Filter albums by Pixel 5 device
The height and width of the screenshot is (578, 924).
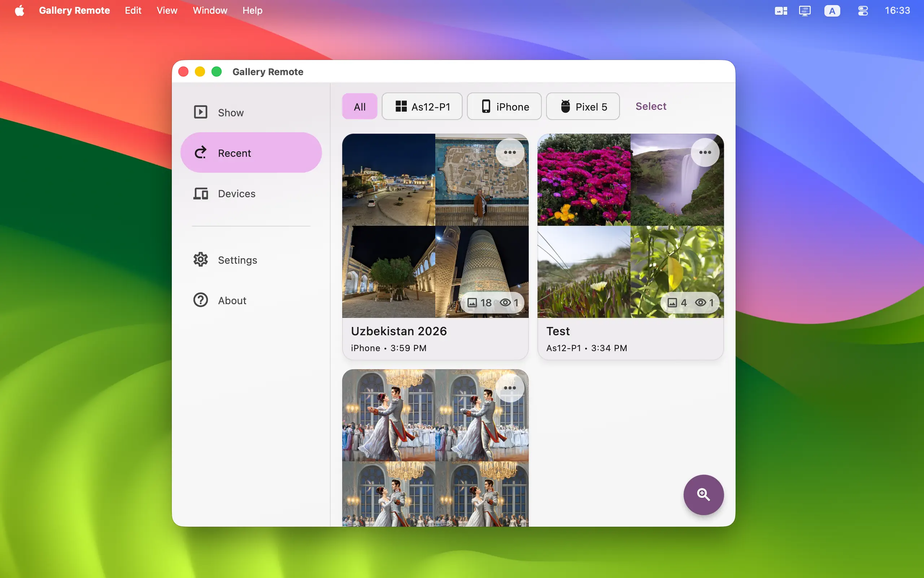click(x=583, y=106)
